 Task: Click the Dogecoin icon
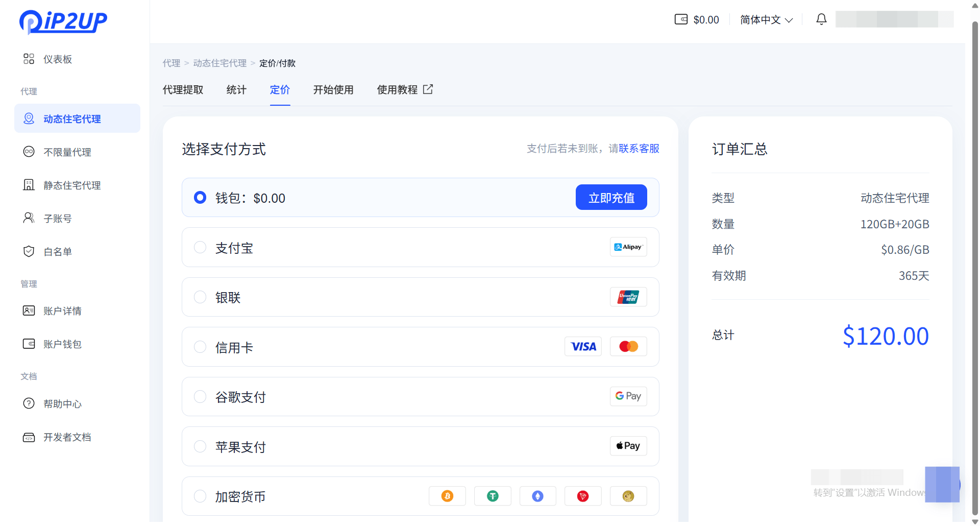tap(628, 496)
